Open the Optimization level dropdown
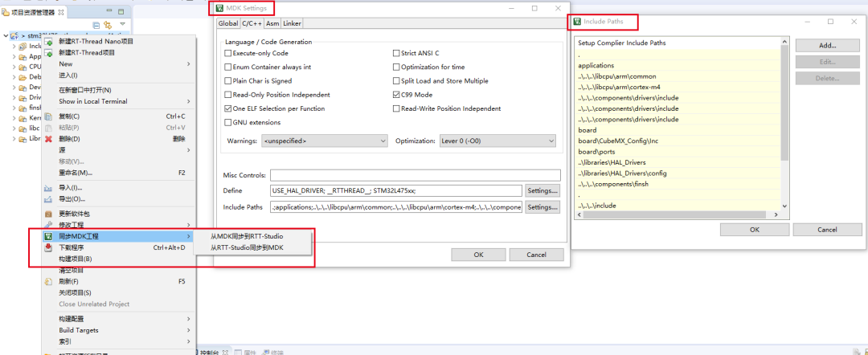This screenshot has height=355, width=868. coord(497,141)
